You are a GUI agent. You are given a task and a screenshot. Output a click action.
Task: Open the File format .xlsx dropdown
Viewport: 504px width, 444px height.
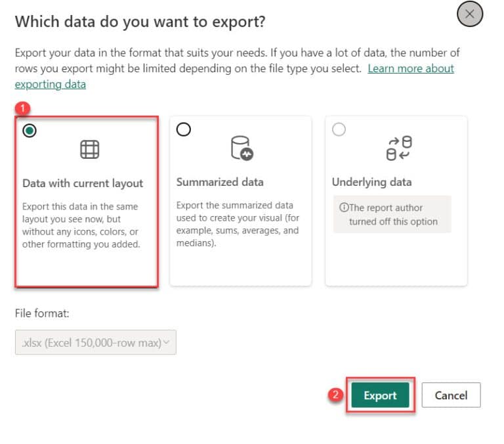coord(95,342)
